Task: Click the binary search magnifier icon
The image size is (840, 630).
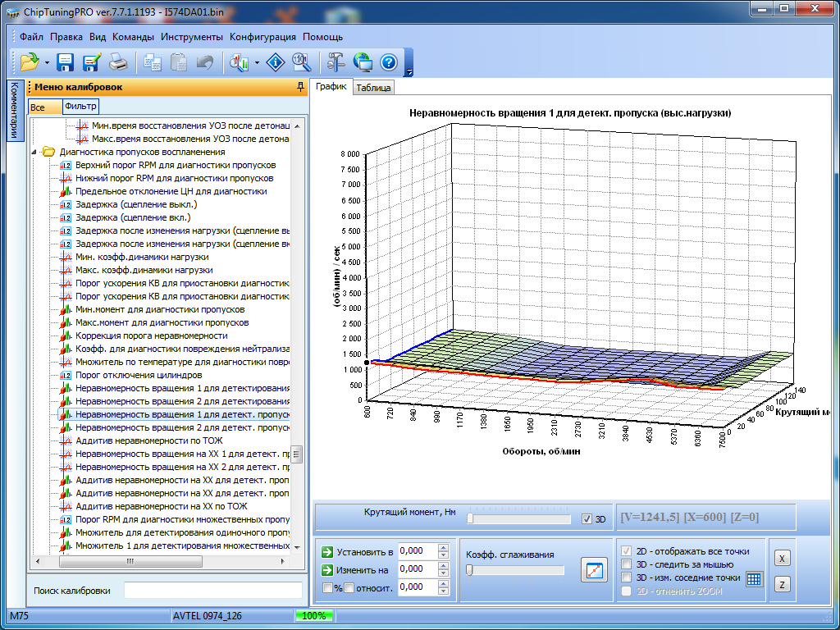Action: [301, 62]
